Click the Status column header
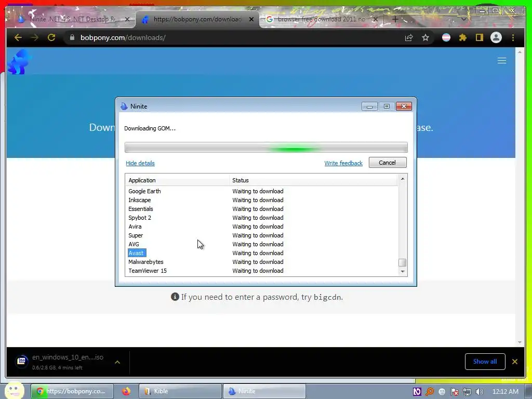This screenshot has width=532, height=399. 313,180
